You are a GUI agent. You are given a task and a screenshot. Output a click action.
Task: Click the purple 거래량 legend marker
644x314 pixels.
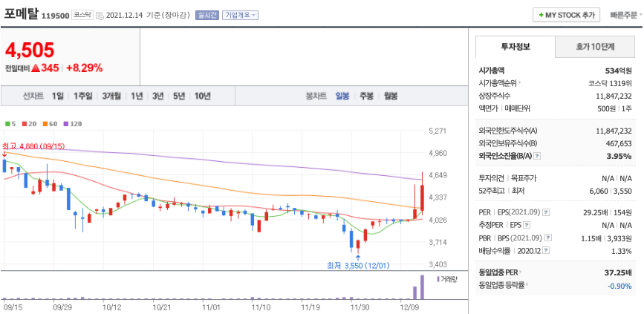tap(438, 280)
